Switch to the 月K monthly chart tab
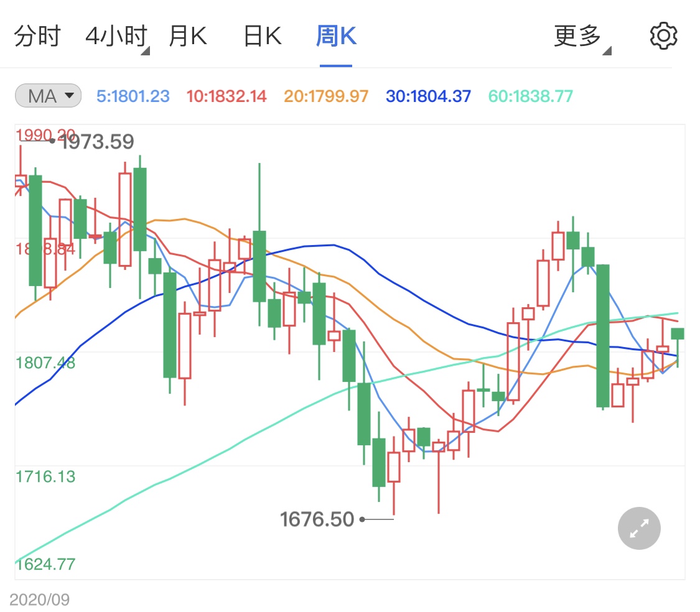This screenshot has height=612, width=700. pyautogui.click(x=187, y=35)
